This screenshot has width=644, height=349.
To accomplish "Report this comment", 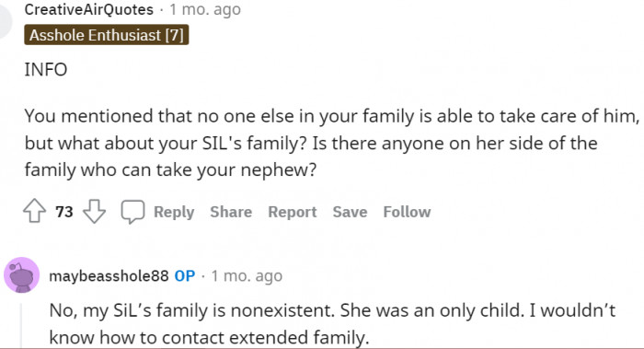I will tap(292, 212).
